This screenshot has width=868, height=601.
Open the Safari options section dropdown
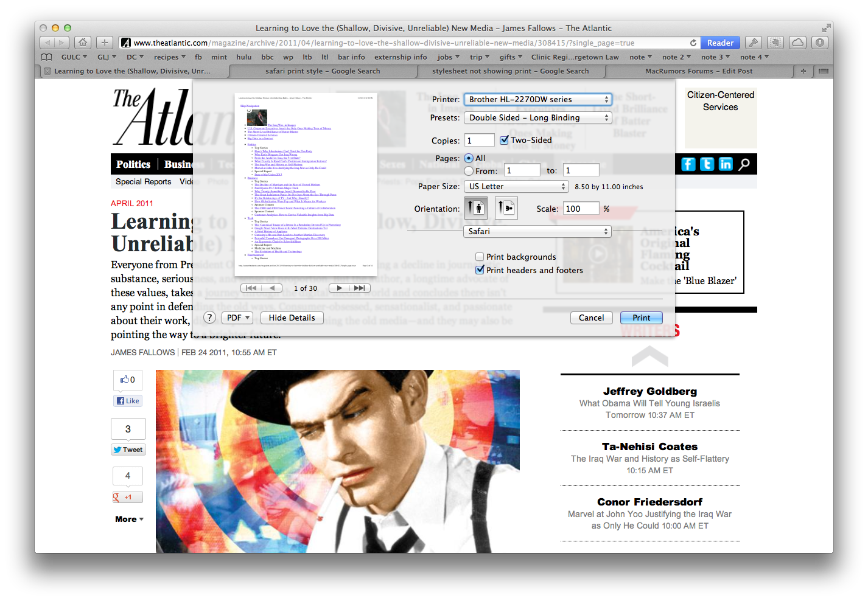tap(537, 231)
